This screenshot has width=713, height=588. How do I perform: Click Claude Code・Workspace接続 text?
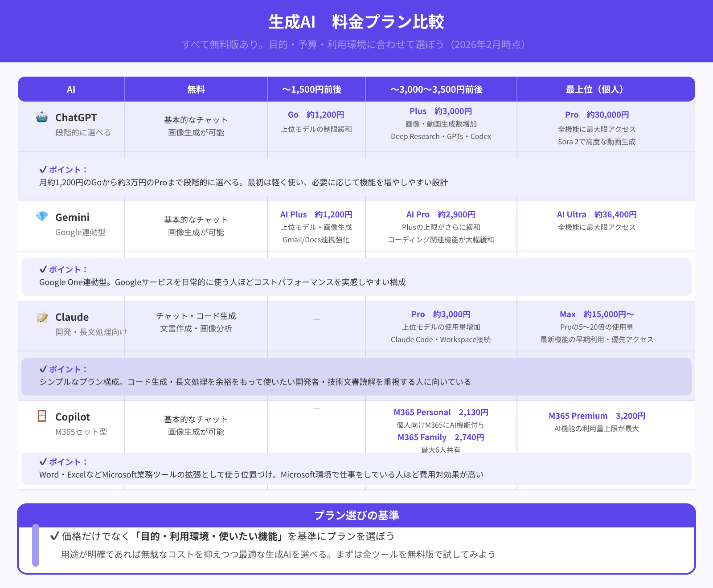point(441,339)
